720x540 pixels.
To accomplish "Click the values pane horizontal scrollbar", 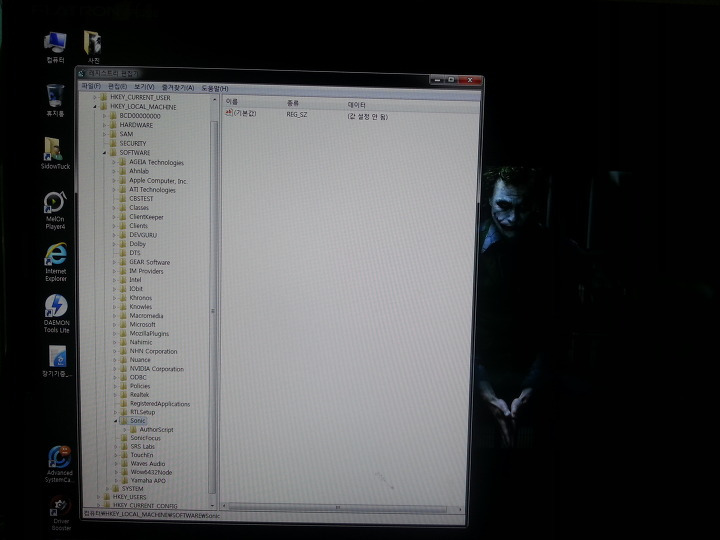I will point(338,508).
